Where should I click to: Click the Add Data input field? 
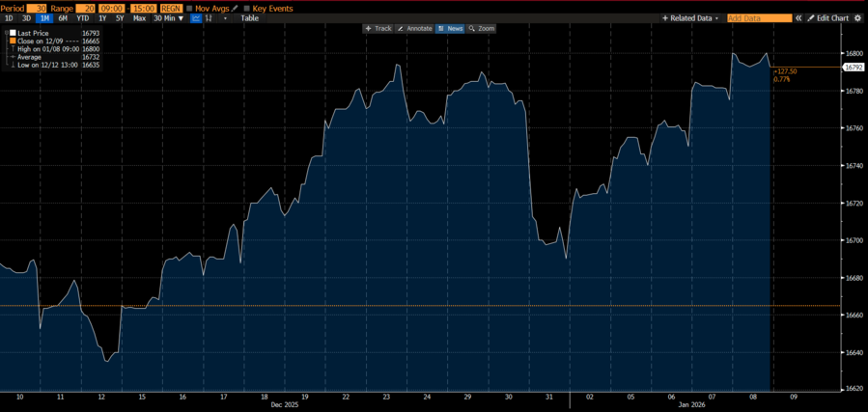click(x=758, y=18)
